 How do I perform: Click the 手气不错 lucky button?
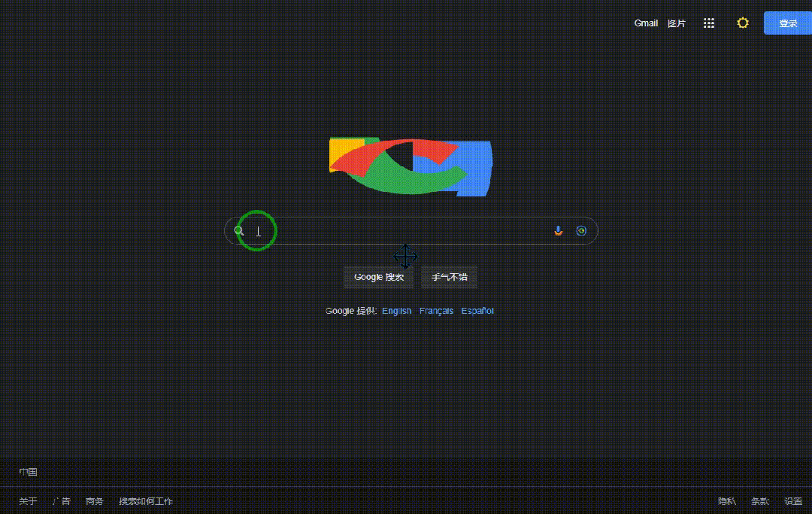(449, 277)
